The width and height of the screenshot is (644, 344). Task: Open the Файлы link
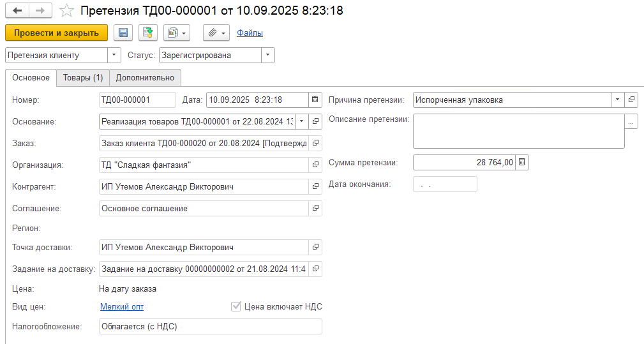250,33
